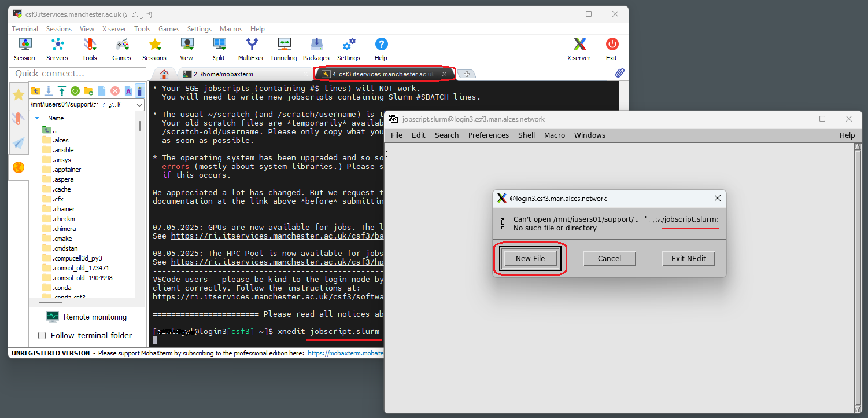
Task: Click Remote monitoring button
Action: tap(87, 317)
